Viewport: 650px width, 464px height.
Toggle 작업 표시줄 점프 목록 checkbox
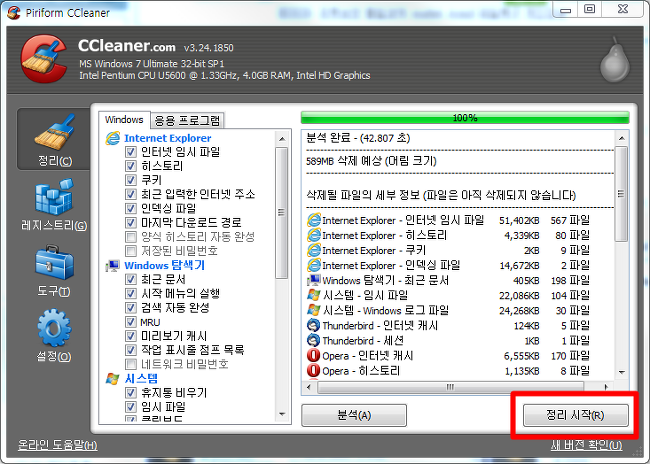click(x=131, y=350)
